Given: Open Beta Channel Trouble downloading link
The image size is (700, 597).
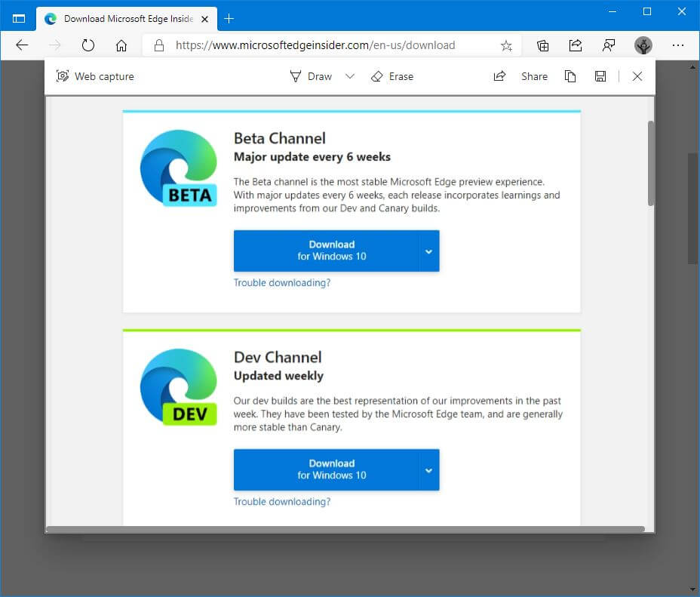Looking at the screenshot, I should [281, 282].
